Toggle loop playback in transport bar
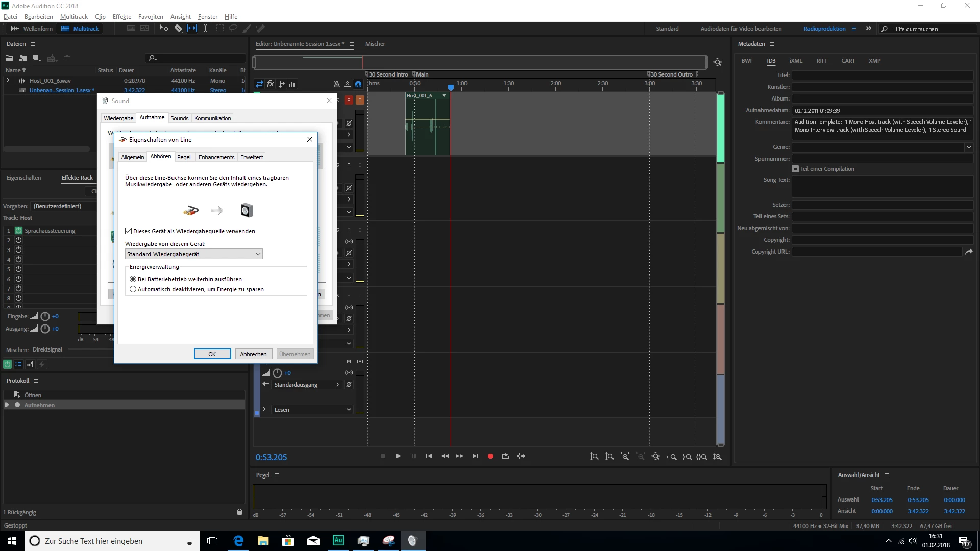 tap(505, 456)
